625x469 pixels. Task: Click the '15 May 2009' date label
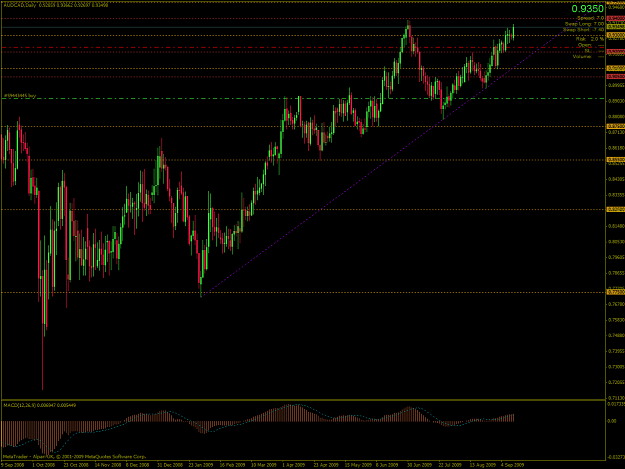pos(358,465)
